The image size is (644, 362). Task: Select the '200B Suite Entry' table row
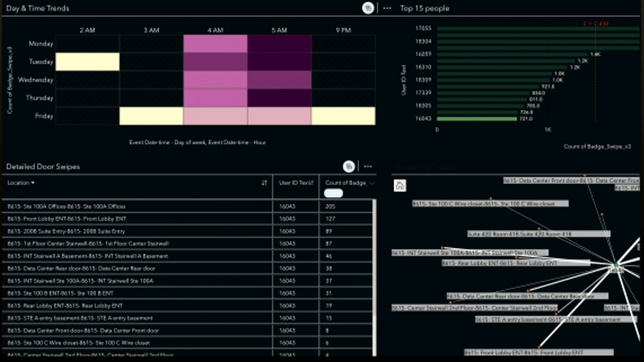[x=187, y=231]
